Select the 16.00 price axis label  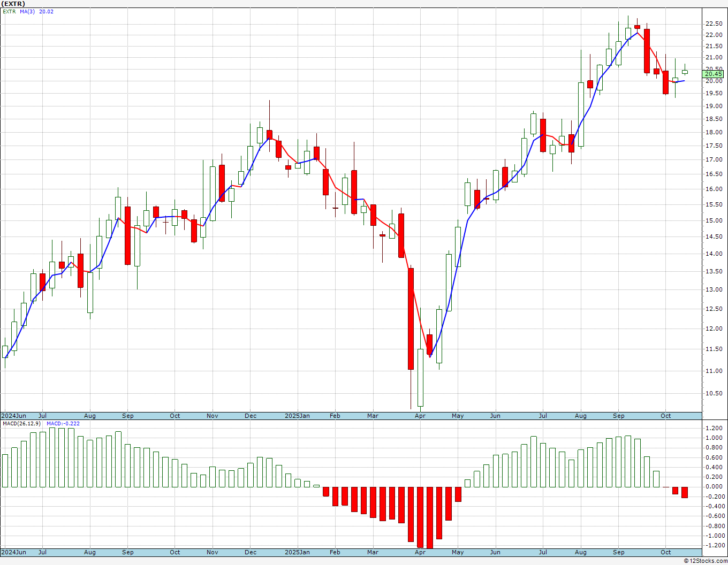click(714, 189)
